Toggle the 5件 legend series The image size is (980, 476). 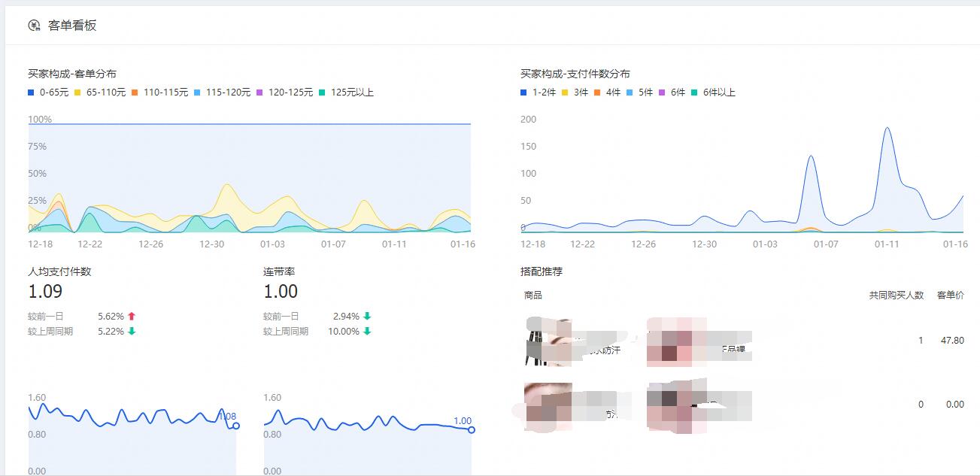[639, 92]
